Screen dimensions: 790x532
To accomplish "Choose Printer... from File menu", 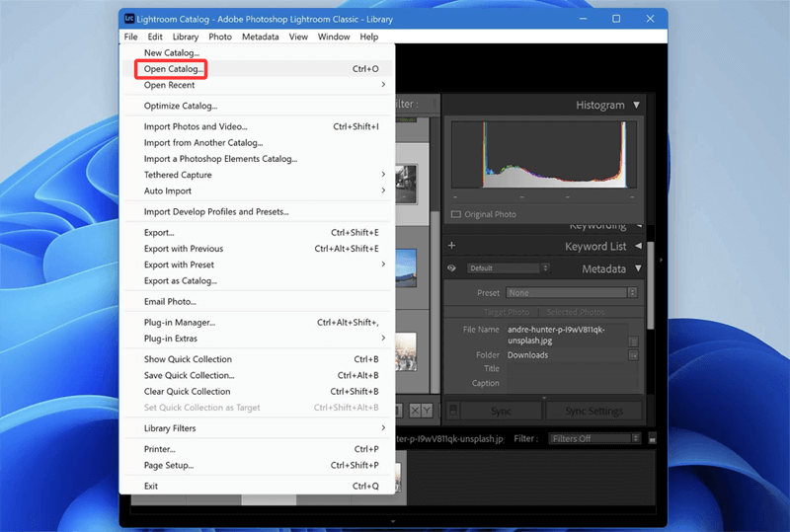I will pos(257,449).
